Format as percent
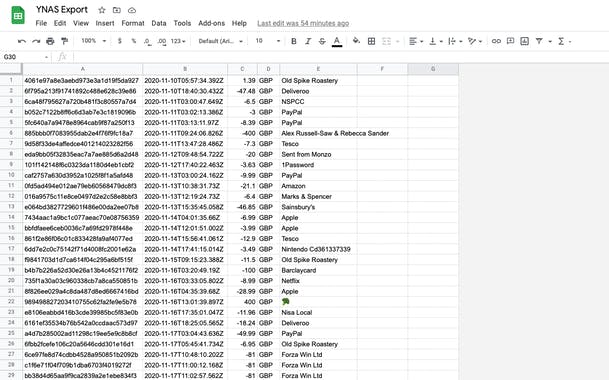The image size is (609, 380). (x=134, y=41)
